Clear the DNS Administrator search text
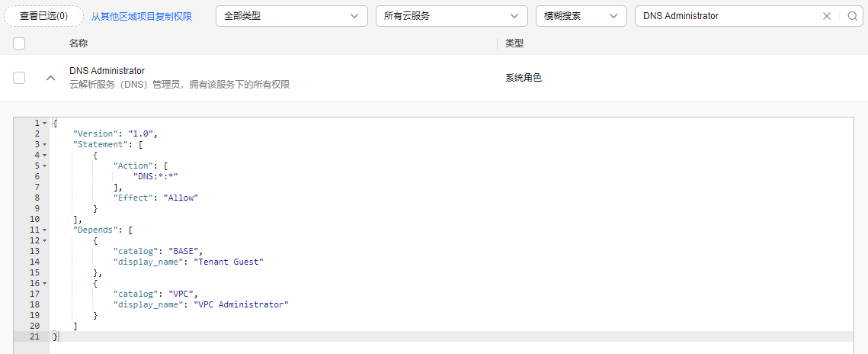868x354 pixels. [x=827, y=16]
